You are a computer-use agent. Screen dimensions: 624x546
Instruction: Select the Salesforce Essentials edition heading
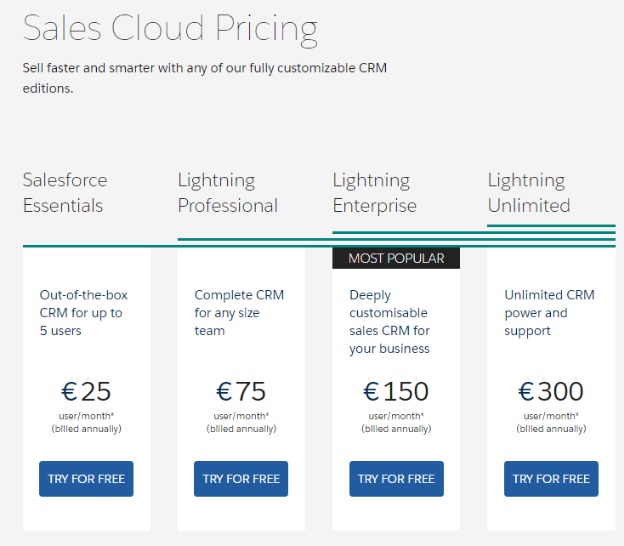pyautogui.click(x=65, y=193)
